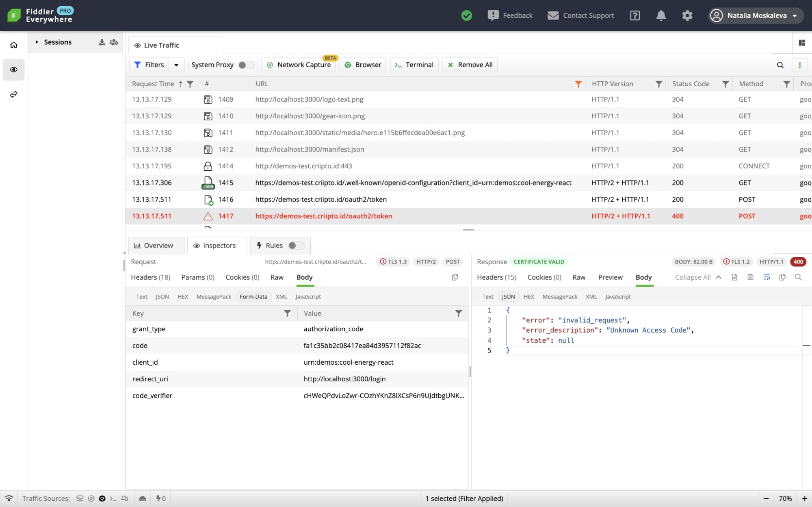This screenshot has width=812, height=507.
Task: Open notifications via the bell icon
Action: pyautogui.click(x=661, y=15)
